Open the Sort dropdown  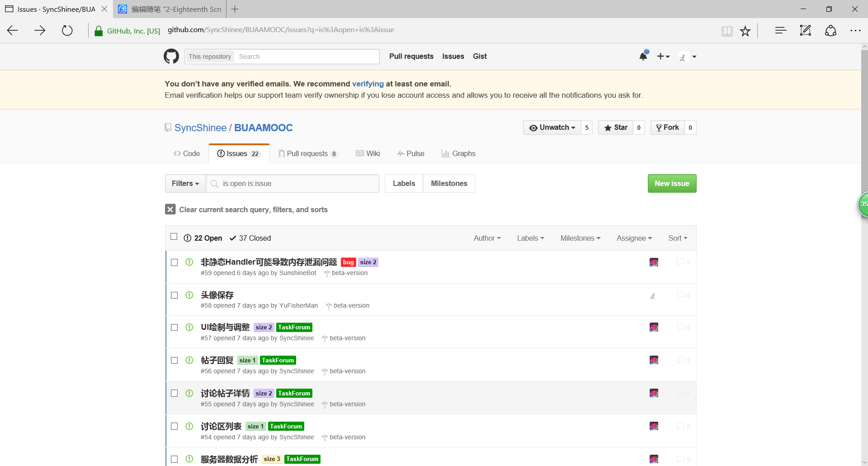[678, 238]
